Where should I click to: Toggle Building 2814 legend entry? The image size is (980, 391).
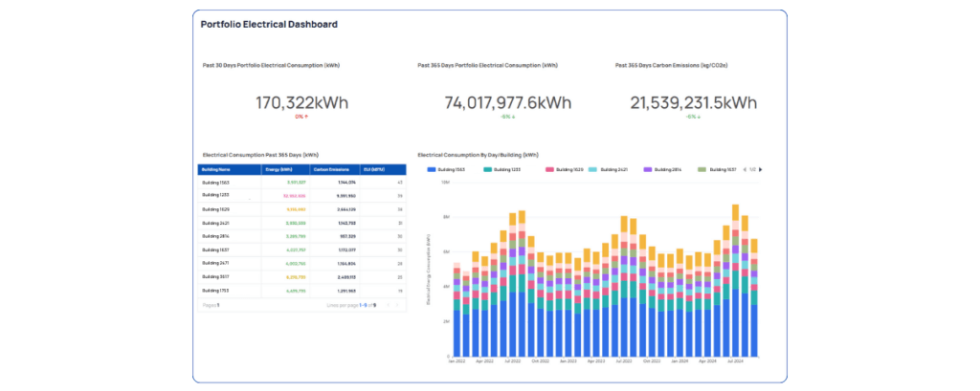666,169
